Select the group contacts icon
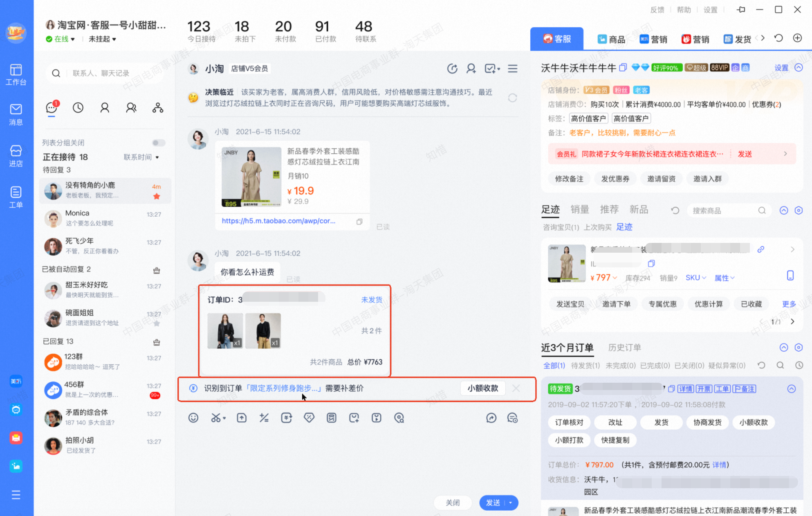The image size is (812, 516). pyautogui.click(x=131, y=108)
